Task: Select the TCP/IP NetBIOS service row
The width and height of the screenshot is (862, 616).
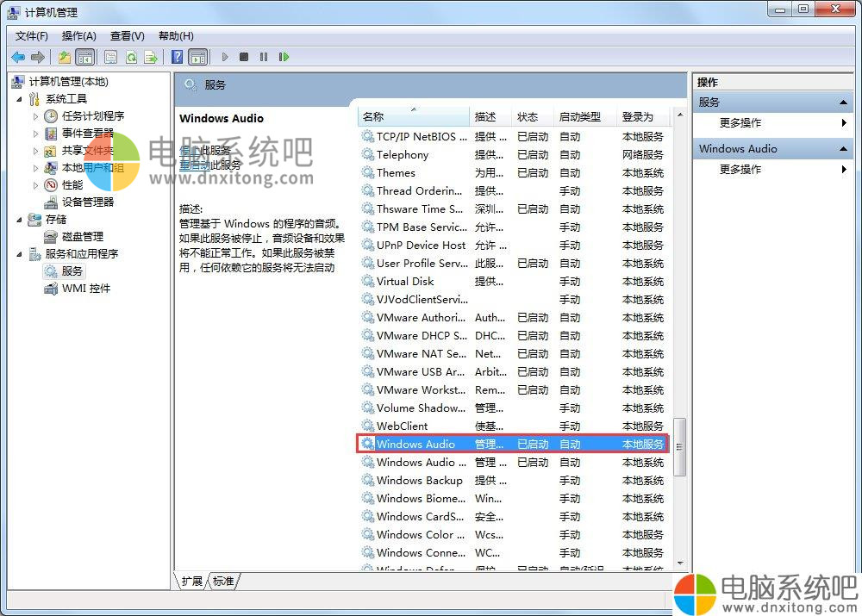Action: click(x=514, y=137)
